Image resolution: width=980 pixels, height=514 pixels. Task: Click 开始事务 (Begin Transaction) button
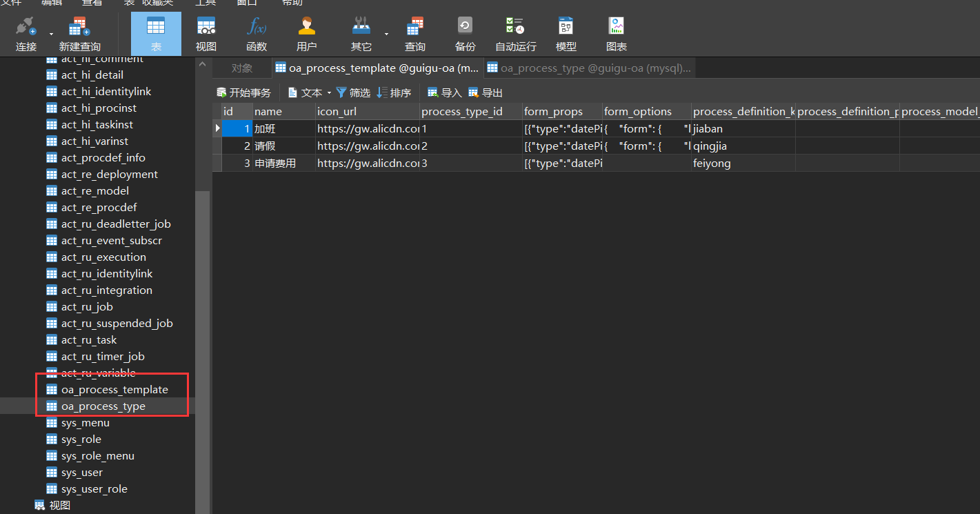point(244,92)
